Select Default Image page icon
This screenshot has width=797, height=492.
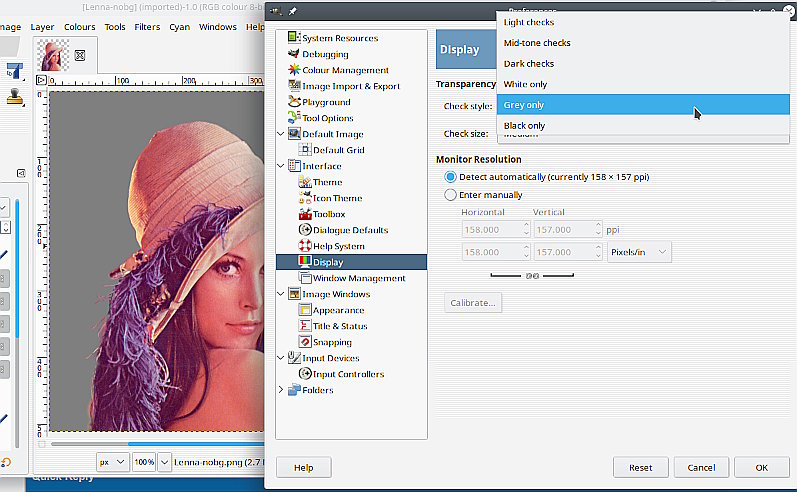pyautogui.click(x=293, y=134)
